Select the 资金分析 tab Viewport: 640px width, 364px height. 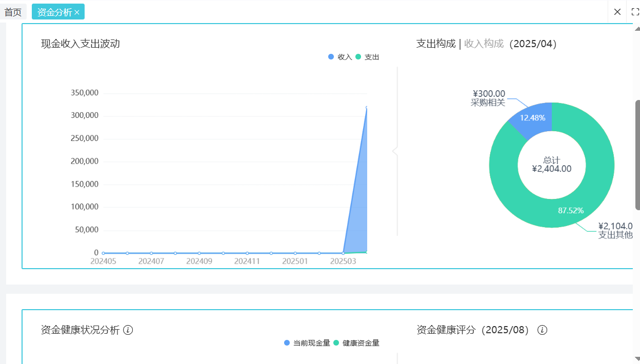coord(54,11)
